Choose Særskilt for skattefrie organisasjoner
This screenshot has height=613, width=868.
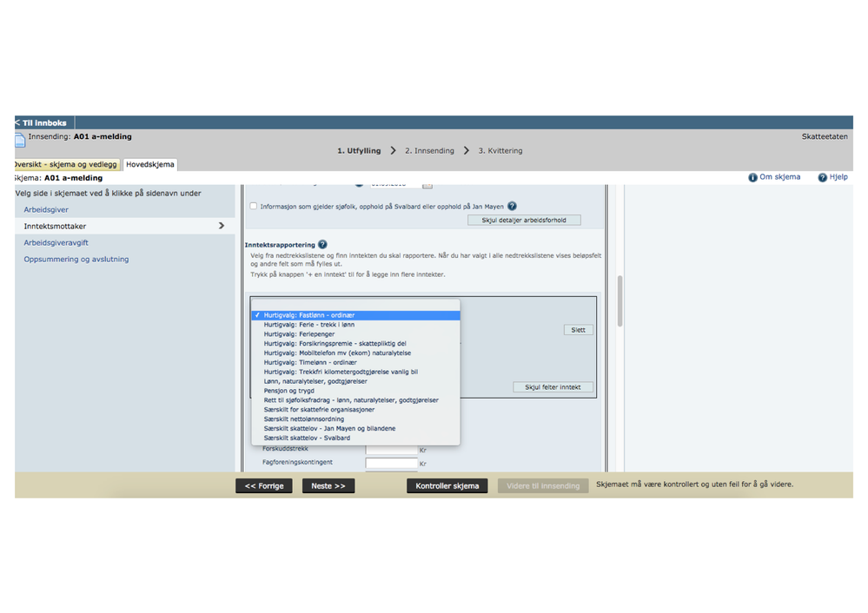[355, 410]
